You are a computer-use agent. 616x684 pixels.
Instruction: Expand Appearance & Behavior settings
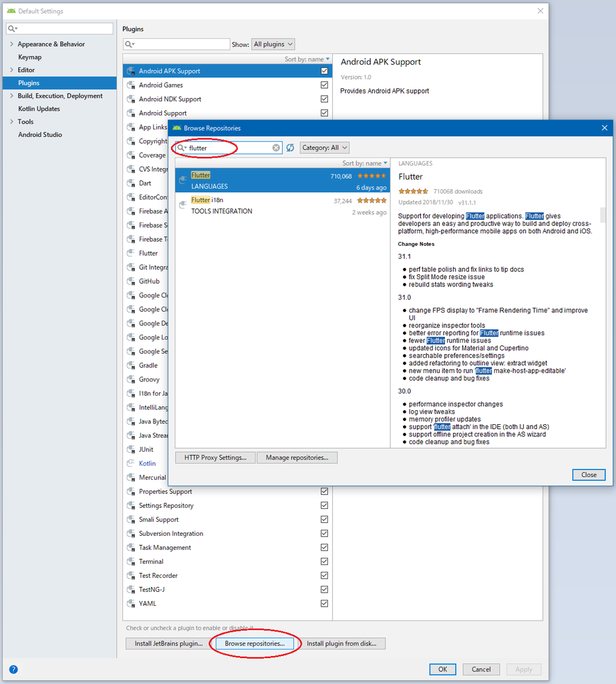(x=12, y=44)
